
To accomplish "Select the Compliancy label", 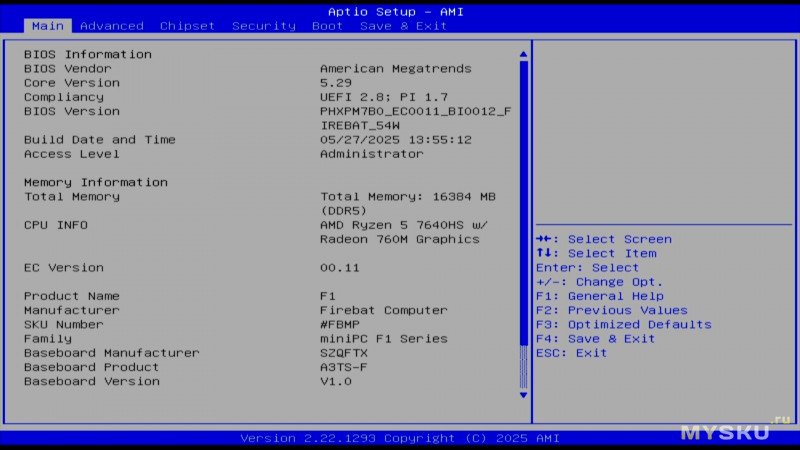I will (x=64, y=97).
